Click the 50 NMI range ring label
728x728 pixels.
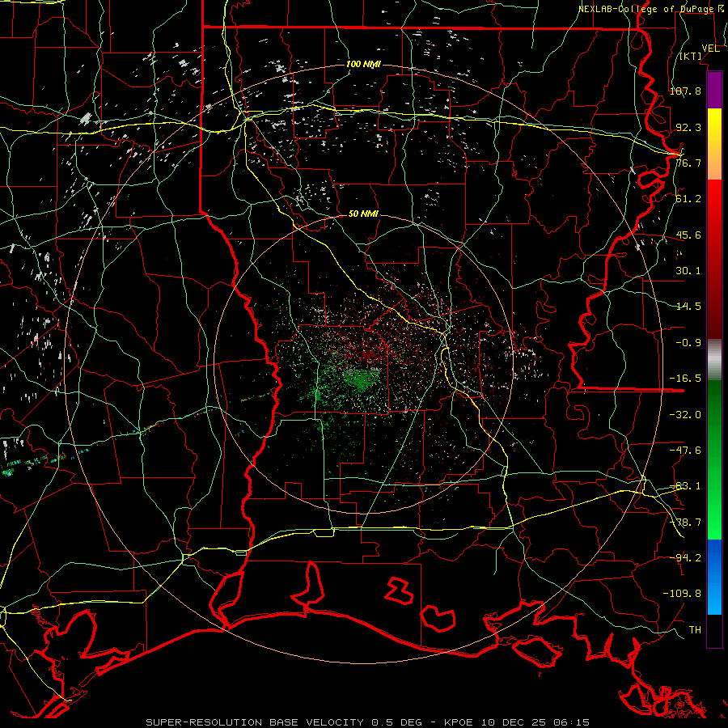[x=363, y=214]
